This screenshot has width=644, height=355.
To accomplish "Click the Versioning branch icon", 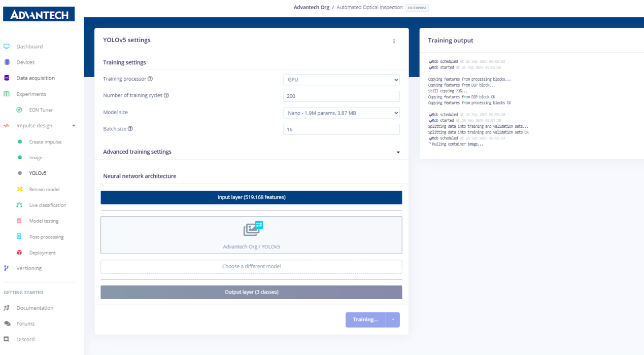I will point(7,268).
